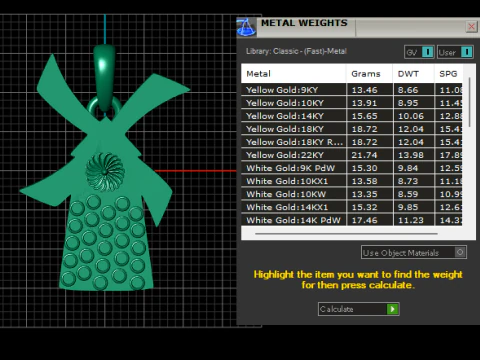Click the Calculate button
The height and width of the screenshot is (360, 480).
click(359, 309)
